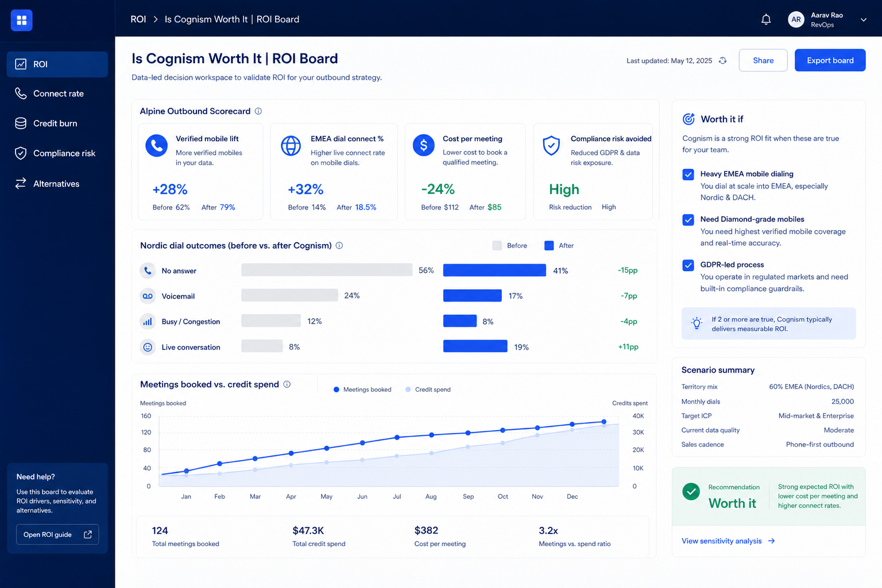This screenshot has width=882, height=588.
Task: Click the '25,000' Monthly dials value
Action: coord(842,402)
